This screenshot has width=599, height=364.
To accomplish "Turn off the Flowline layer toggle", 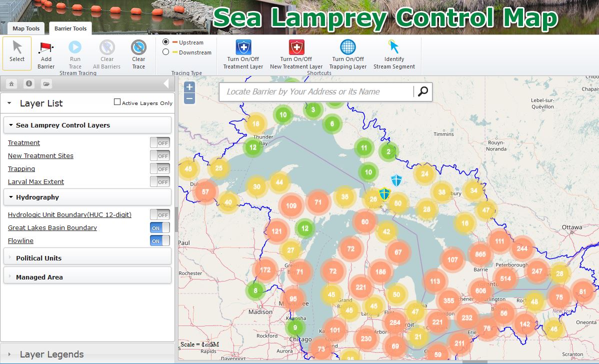I will point(160,240).
